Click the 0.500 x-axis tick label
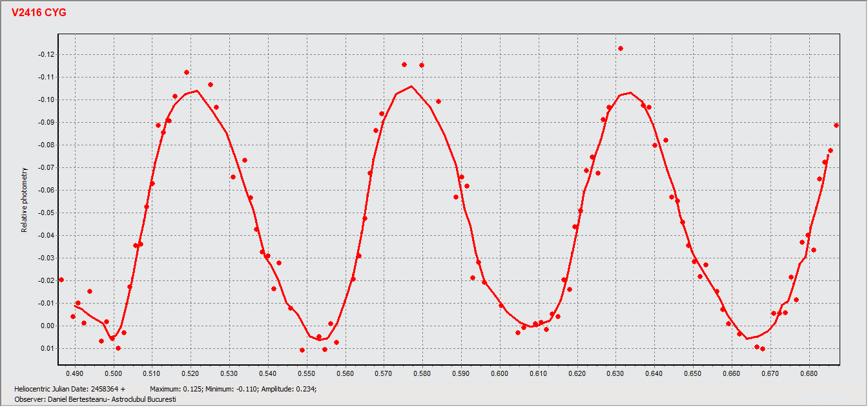868x407 pixels. pos(114,373)
